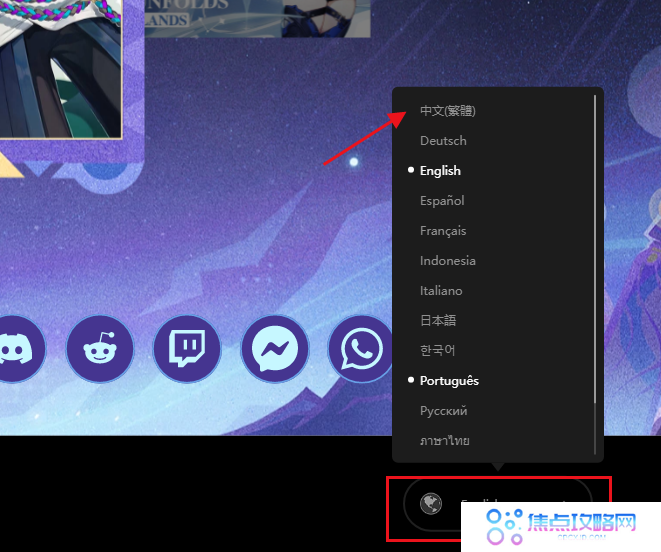Select 한국어 from the language list
The height and width of the screenshot is (552, 661).
437,351
